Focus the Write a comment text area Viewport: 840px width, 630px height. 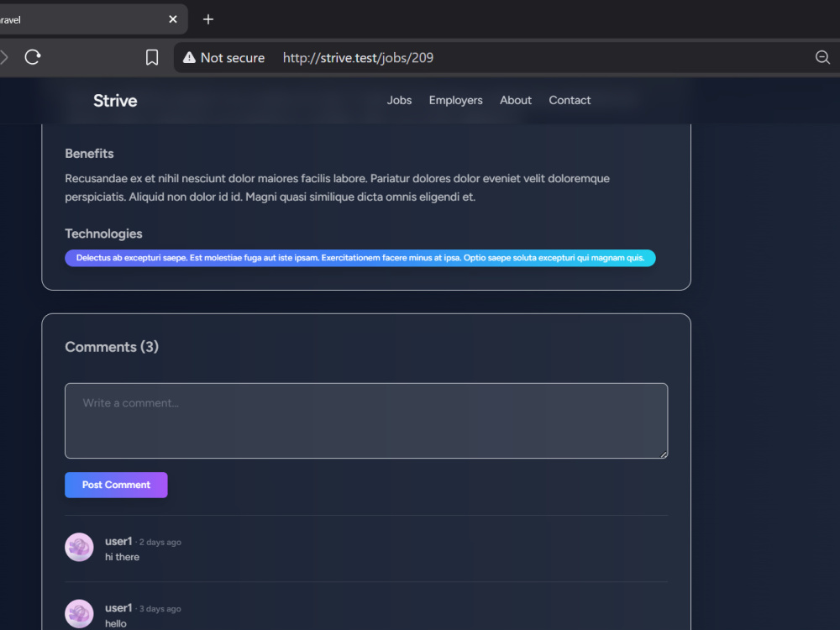pyautogui.click(x=366, y=421)
